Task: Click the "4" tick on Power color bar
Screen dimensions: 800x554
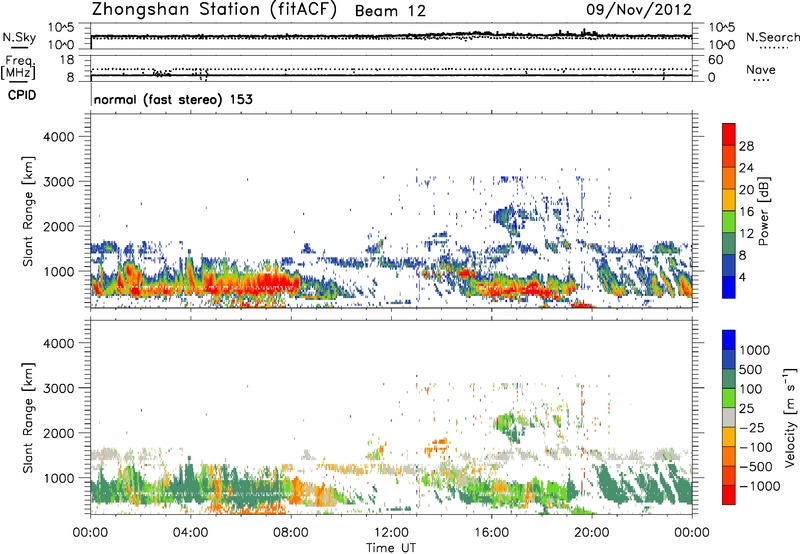Action: 742,278
